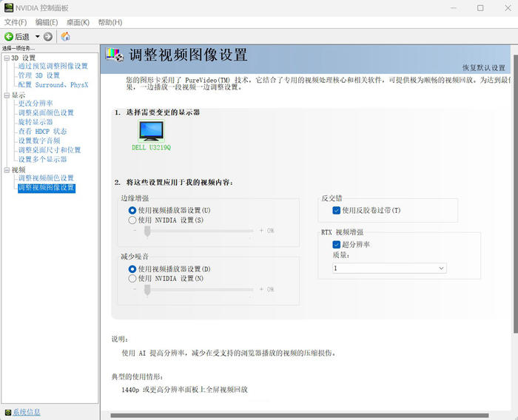518x420 pixels.
Task: Click the DELL U3219Q label
Action: [151, 148]
